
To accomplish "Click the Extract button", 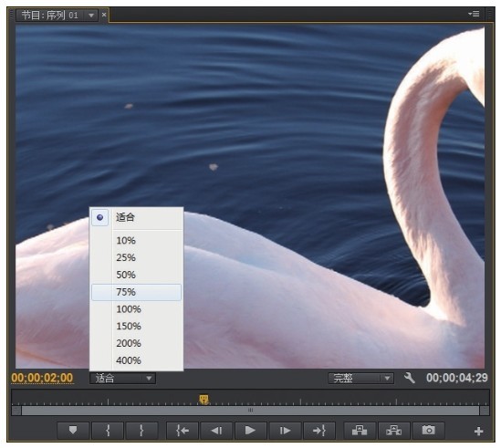I will click(x=393, y=431).
